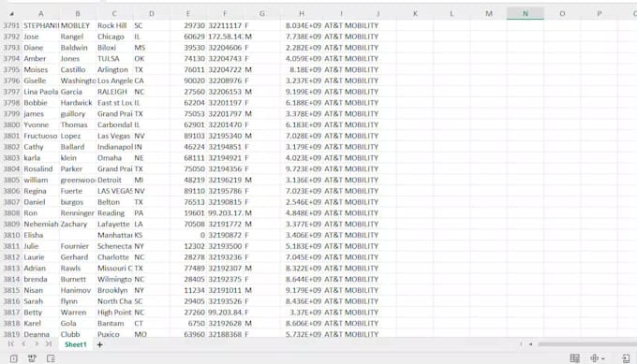
Task: Click cell containing TULSA
Action: pos(114,58)
